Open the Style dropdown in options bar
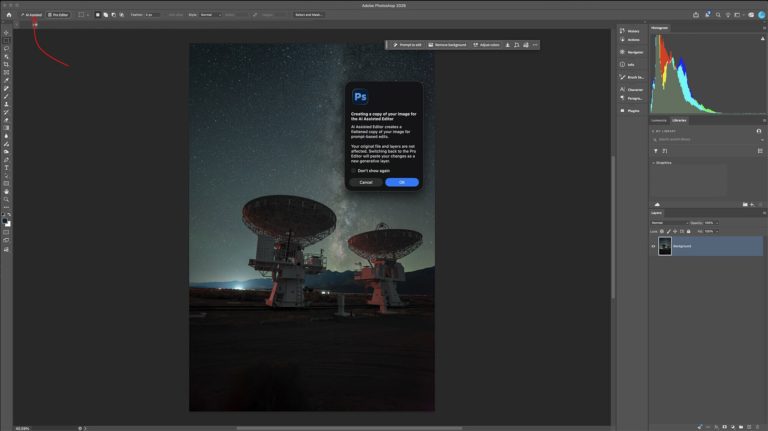 coord(211,15)
